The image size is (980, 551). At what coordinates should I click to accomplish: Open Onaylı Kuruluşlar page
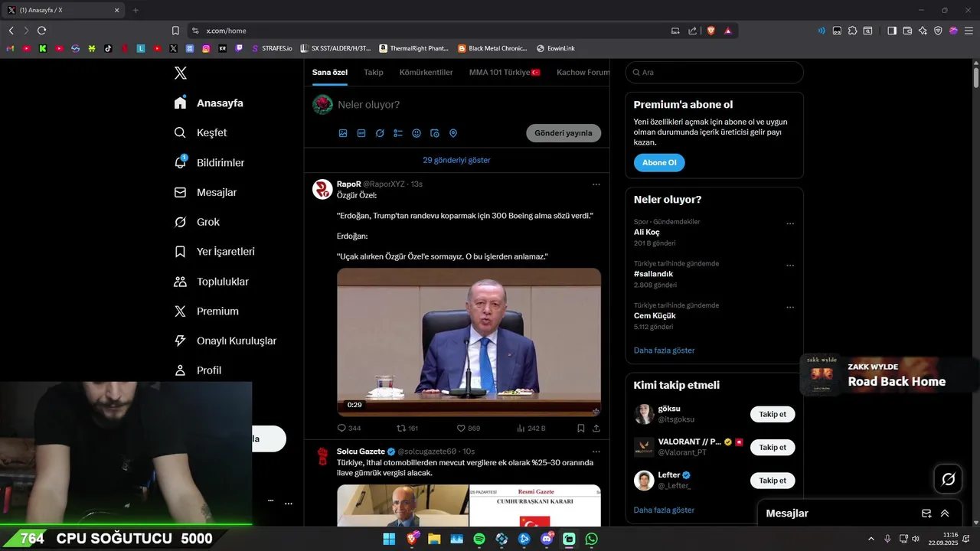click(225, 341)
